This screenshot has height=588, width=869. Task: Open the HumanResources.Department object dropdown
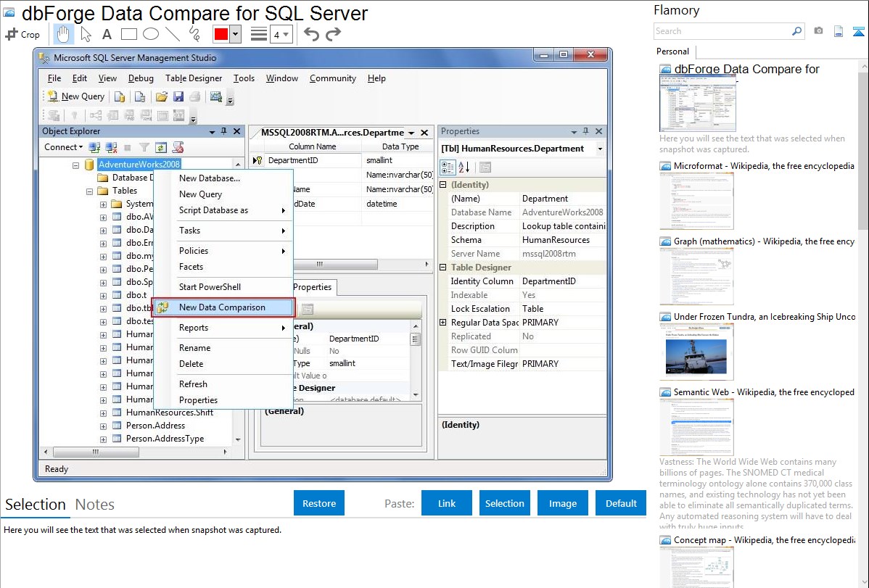(600, 149)
